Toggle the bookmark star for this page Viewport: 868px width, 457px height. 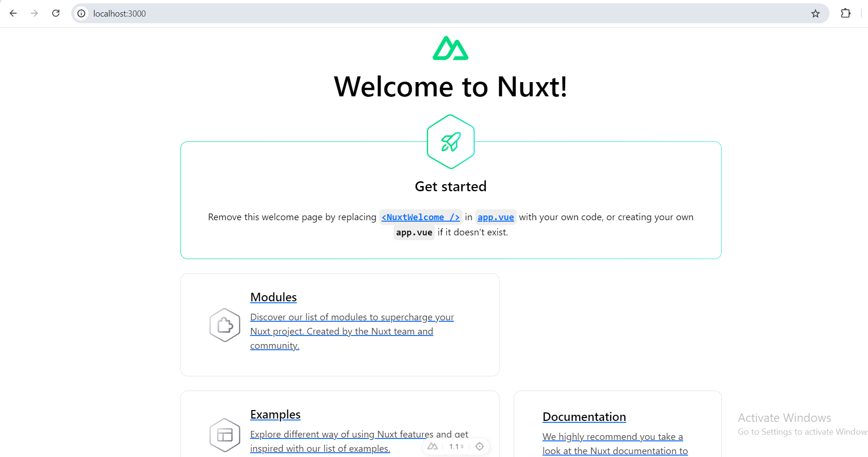tap(816, 13)
